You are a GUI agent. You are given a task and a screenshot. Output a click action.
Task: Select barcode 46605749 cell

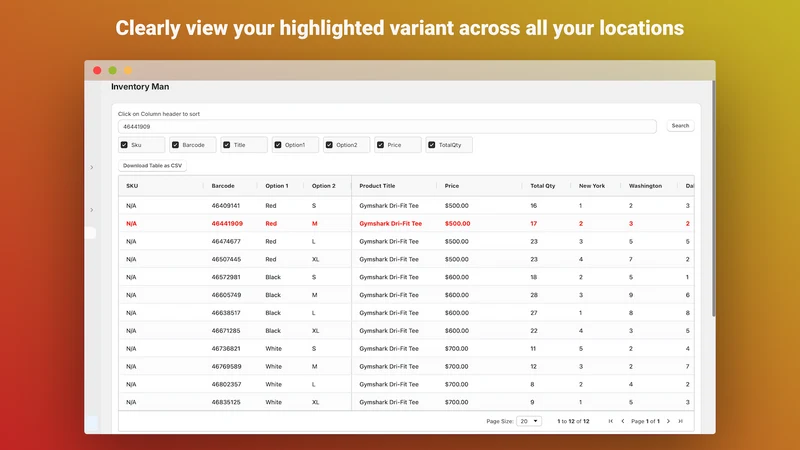226,295
